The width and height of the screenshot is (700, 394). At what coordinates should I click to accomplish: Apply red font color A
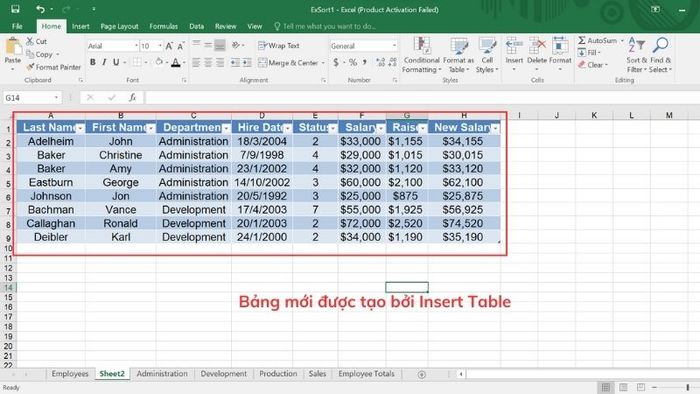pyautogui.click(x=176, y=62)
